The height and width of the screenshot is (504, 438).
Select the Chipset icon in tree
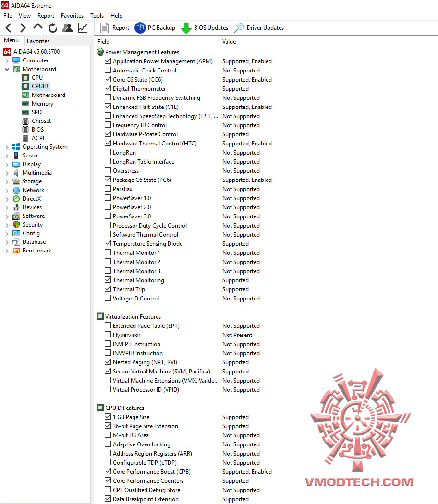(25, 121)
